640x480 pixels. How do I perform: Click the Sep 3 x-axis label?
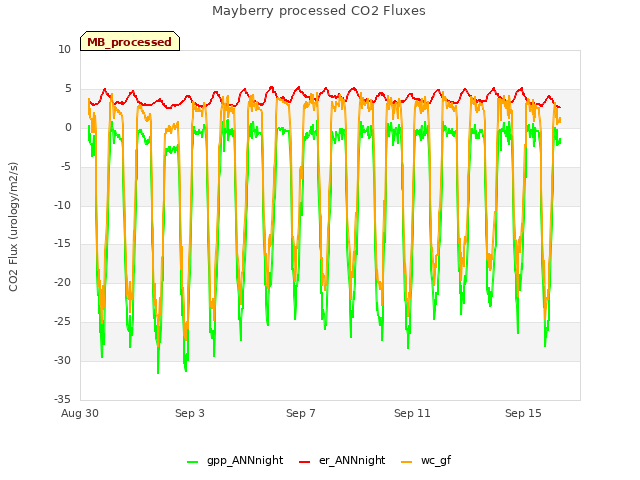click(190, 413)
